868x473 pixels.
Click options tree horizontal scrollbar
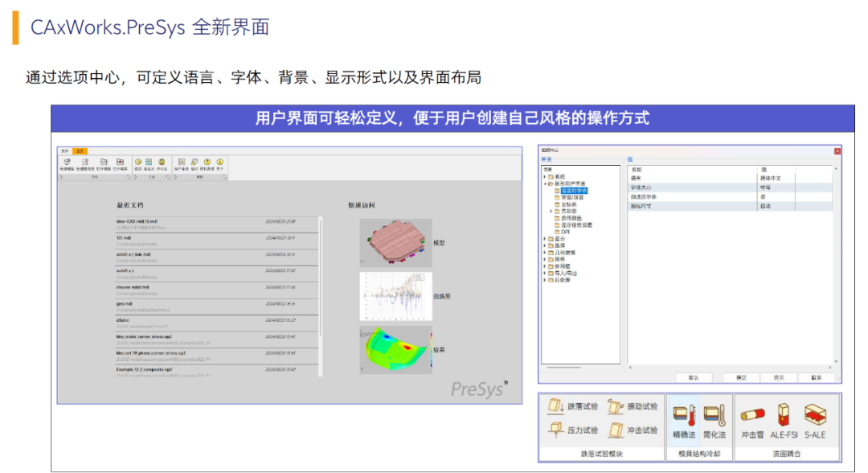563,367
